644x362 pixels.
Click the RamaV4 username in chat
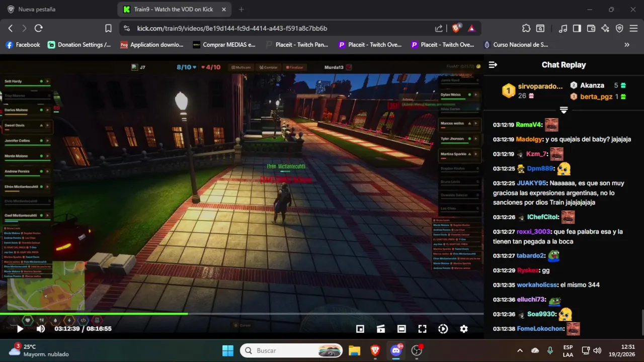[x=529, y=125]
